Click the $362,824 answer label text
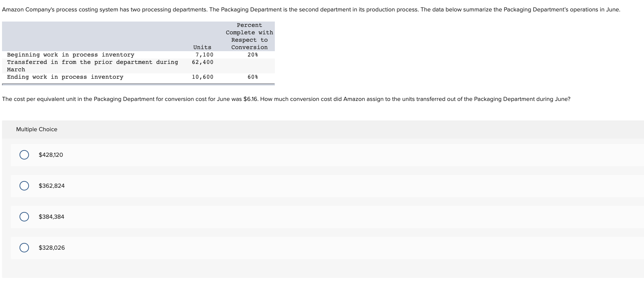Image resolution: width=644 pixels, height=284 pixels. [x=52, y=186]
